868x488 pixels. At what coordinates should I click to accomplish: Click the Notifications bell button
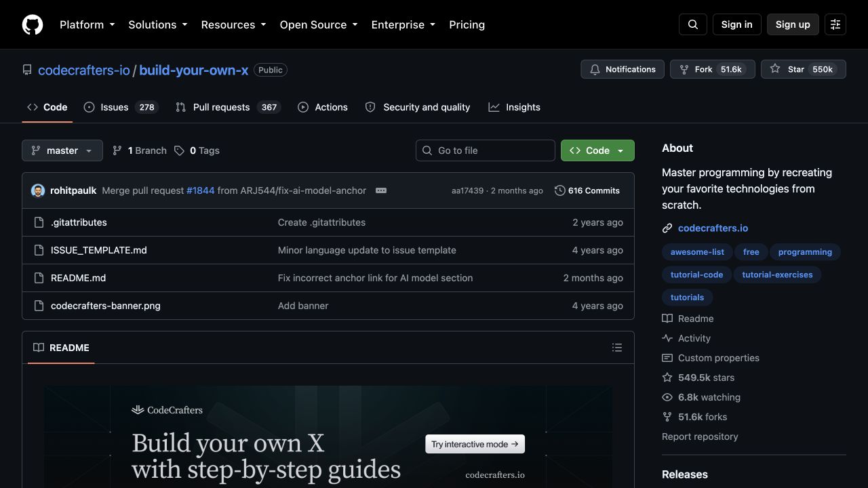point(623,69)
